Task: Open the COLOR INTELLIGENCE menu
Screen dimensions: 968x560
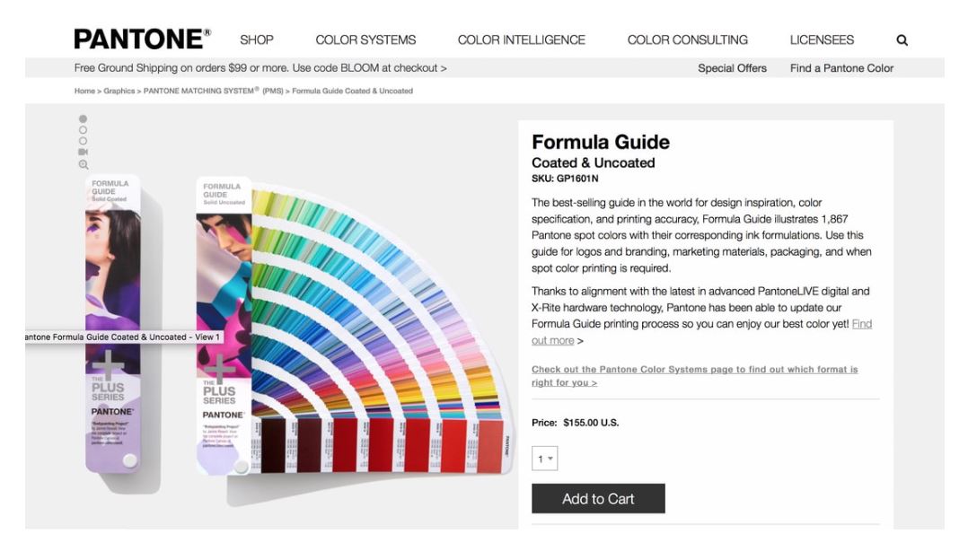Action: point(521,40)
